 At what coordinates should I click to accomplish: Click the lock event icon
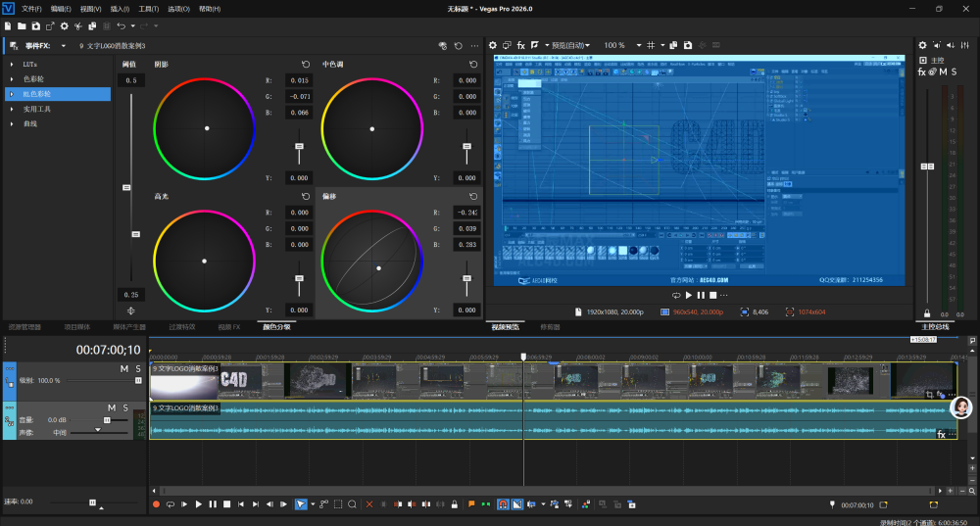point(455,504)
